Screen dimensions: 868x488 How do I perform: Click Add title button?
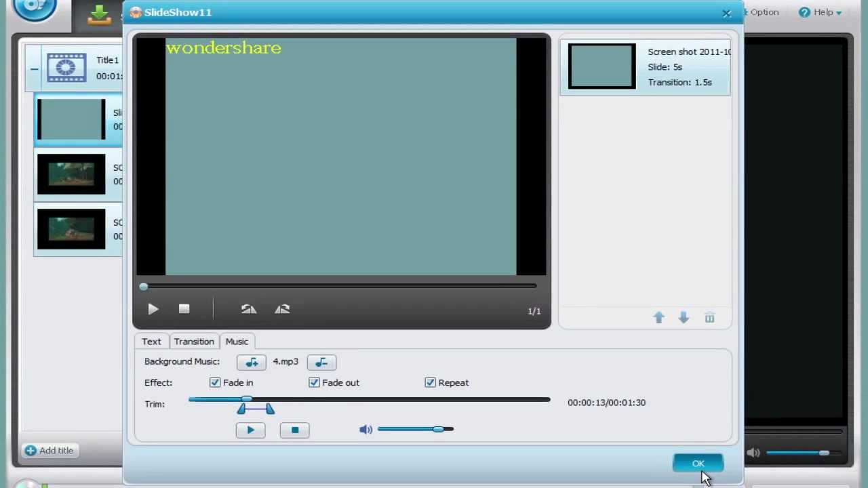tap(50, 450)
